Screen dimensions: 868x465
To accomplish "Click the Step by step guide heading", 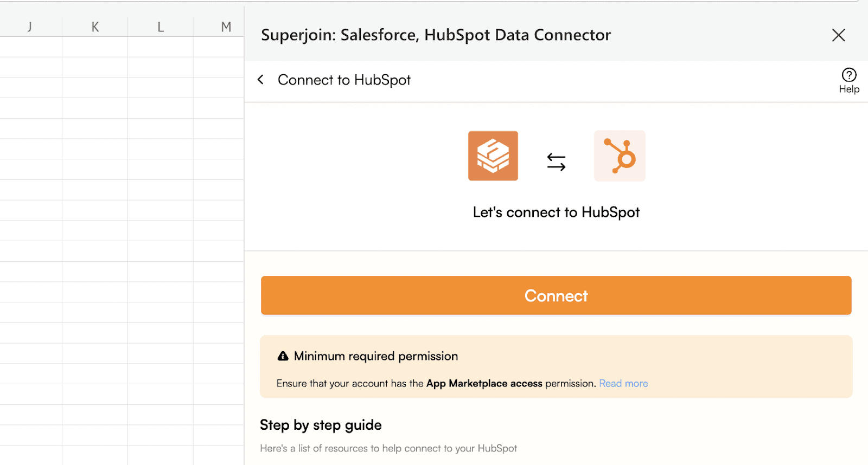I will click(x=321, y=425).
